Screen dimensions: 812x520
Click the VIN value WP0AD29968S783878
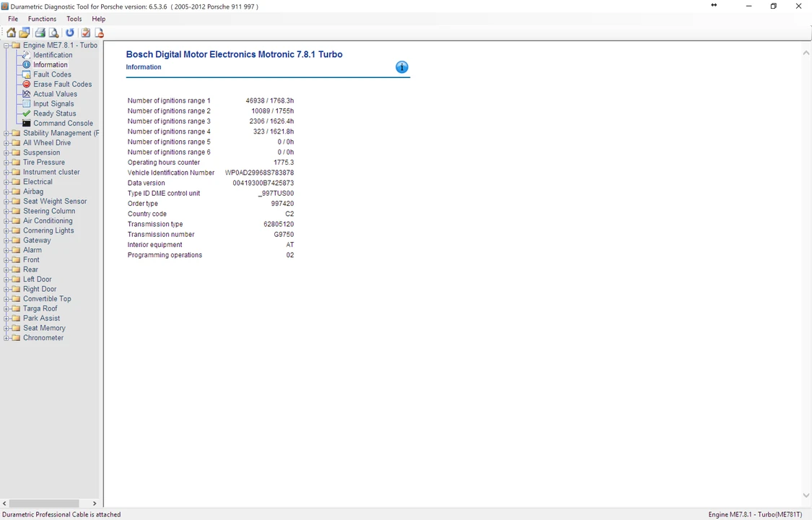(259, 173)
